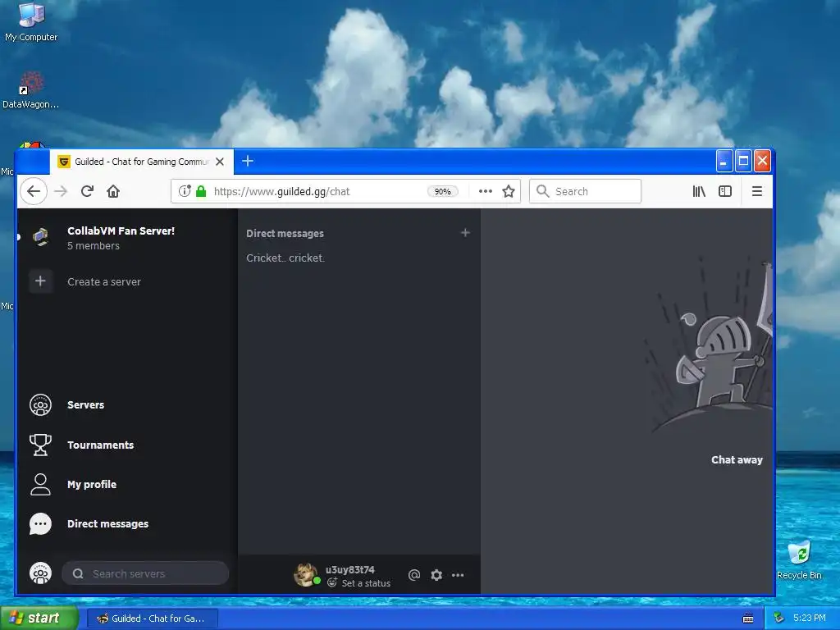Open the Direct messages speech bubble icon
The image size is (840, 630).
coord(40,524)
